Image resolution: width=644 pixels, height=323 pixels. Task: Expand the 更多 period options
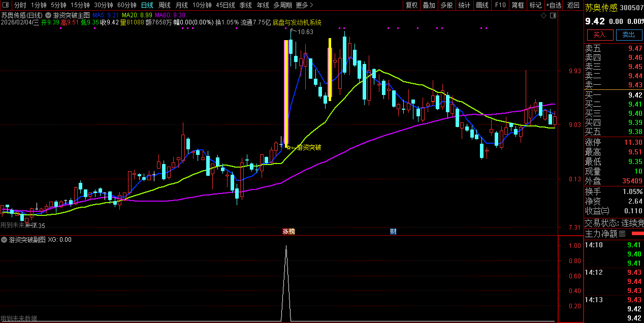click(304, 5)
